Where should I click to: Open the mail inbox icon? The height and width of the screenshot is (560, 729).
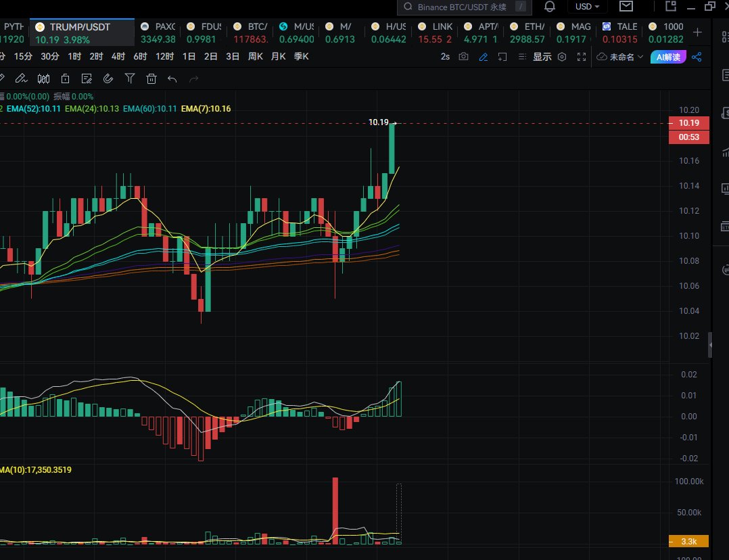[626, 6]
